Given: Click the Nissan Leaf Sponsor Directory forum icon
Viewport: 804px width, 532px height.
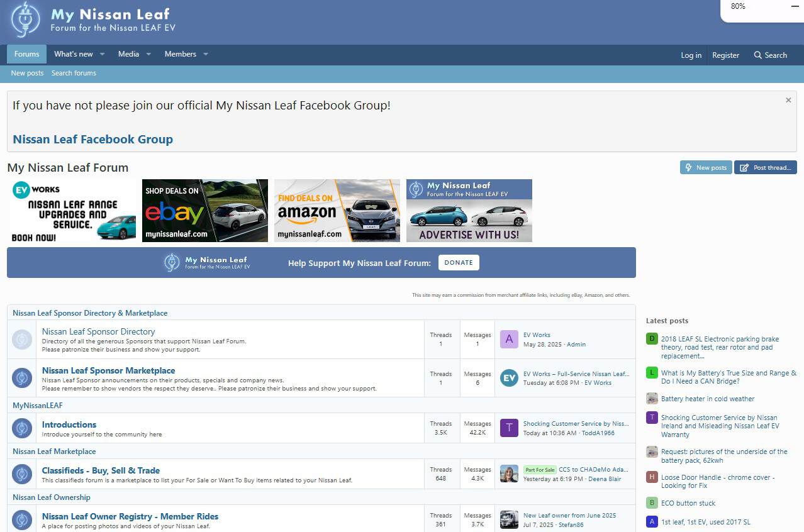Looking at the screenshot, I should coord(22,340).
